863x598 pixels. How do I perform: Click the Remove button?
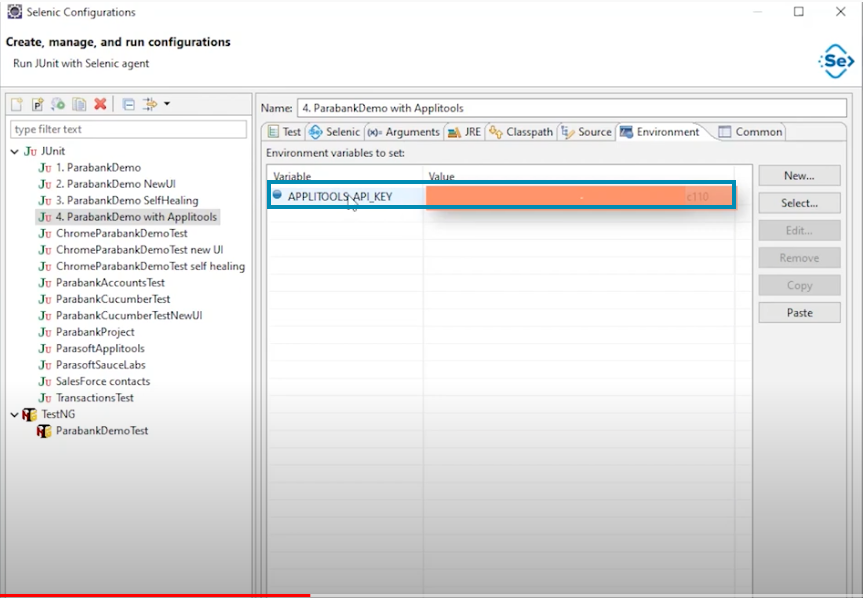tap(799, 258)
